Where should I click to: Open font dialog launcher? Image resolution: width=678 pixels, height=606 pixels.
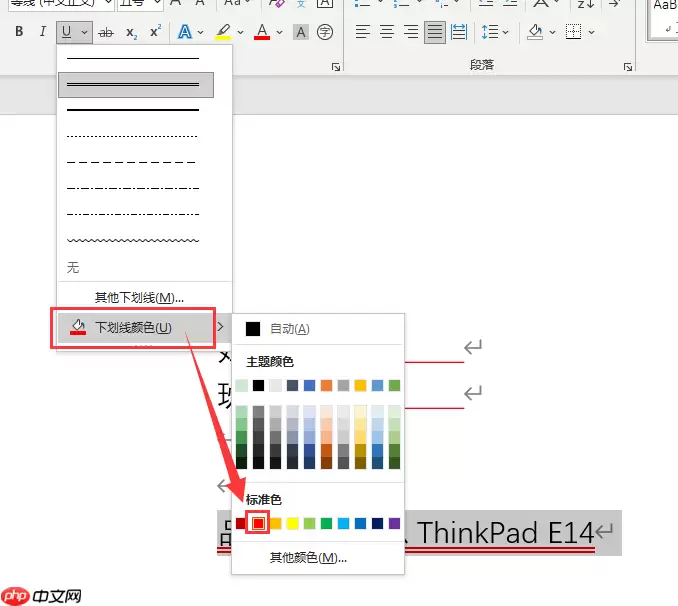point(336,67)
